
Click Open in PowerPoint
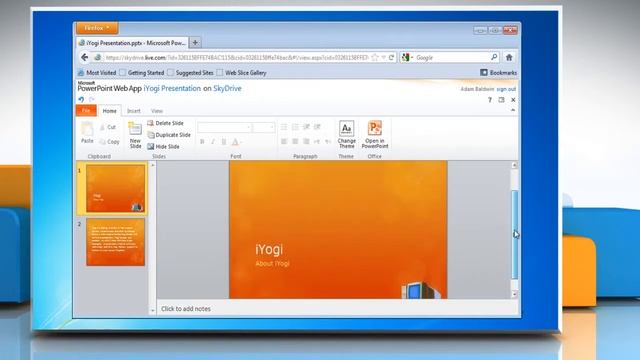click(375, 135)
